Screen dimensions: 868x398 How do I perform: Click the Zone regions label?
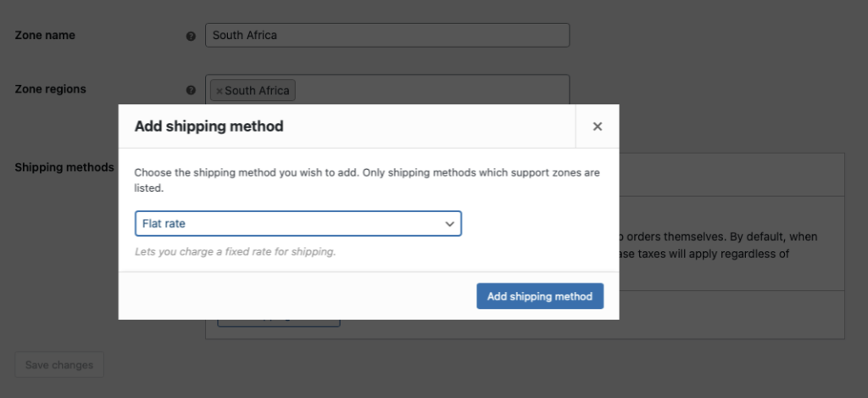50,89
